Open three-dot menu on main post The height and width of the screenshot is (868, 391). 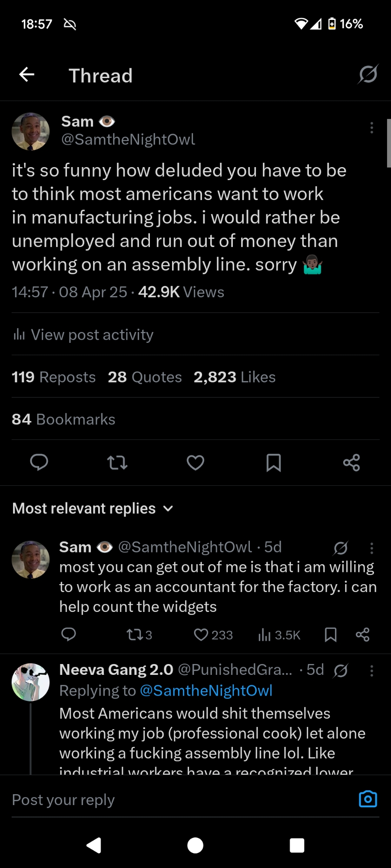(371, 128)
